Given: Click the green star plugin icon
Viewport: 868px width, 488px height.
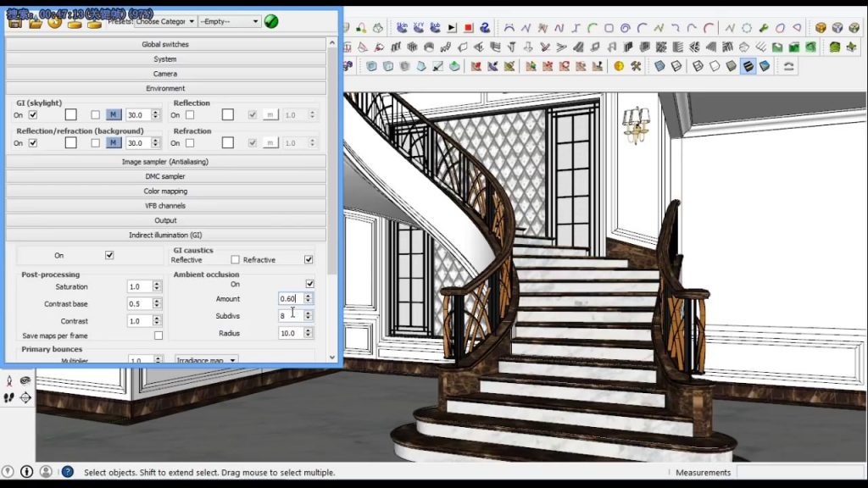Looking at the screenshot, I should (x=851, y=47).
